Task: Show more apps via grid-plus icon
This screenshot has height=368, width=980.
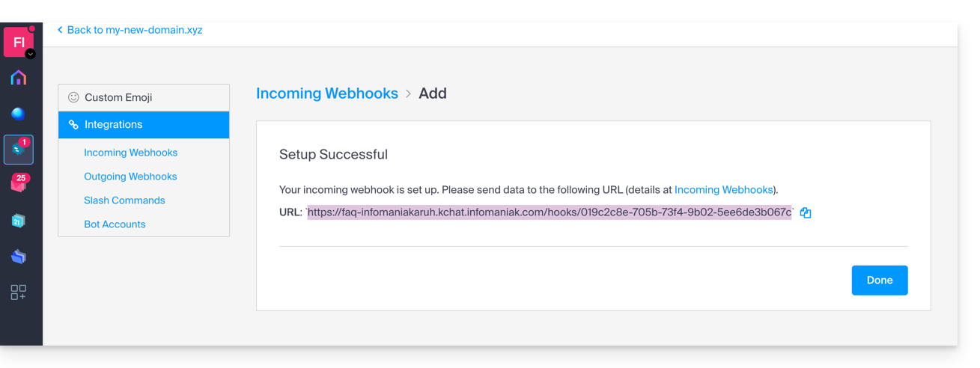Action: click(19, 292)
